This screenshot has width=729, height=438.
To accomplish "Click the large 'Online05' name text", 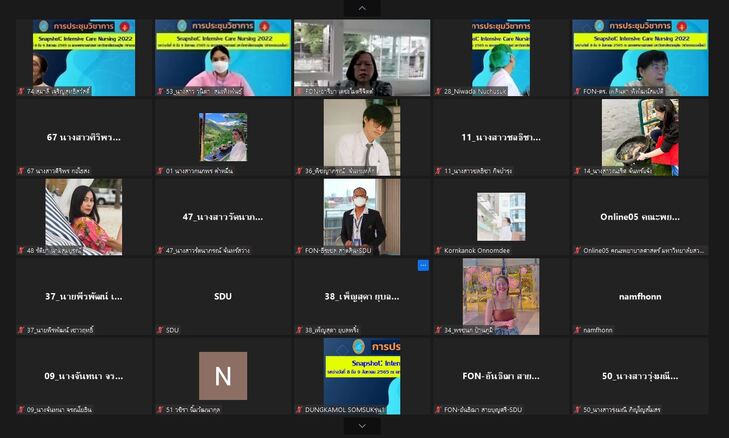I will [640, 217].
